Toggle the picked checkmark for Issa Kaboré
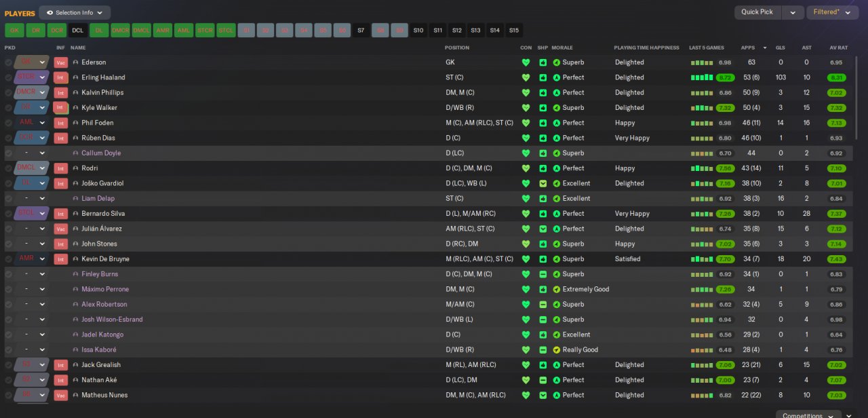The image size is (868, 418). point(8,350)
